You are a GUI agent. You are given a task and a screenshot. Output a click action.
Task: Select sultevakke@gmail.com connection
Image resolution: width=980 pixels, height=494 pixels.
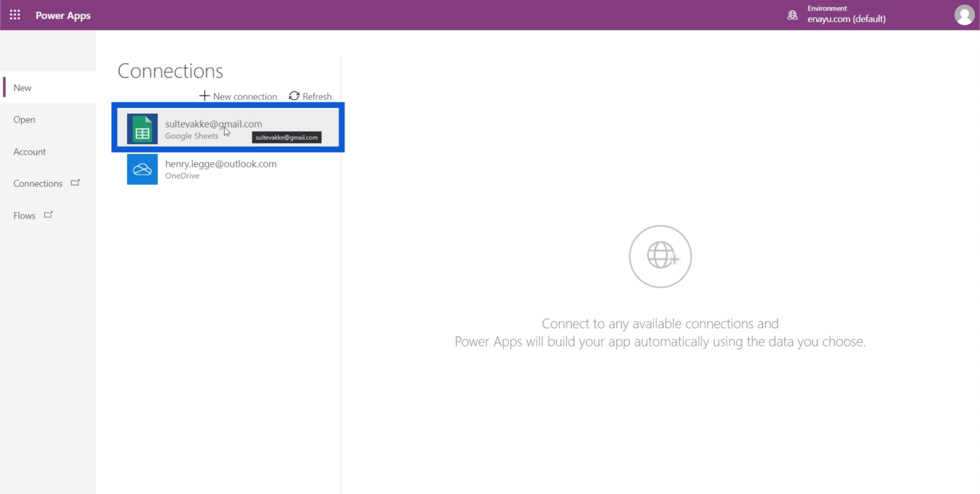[228, 127]
